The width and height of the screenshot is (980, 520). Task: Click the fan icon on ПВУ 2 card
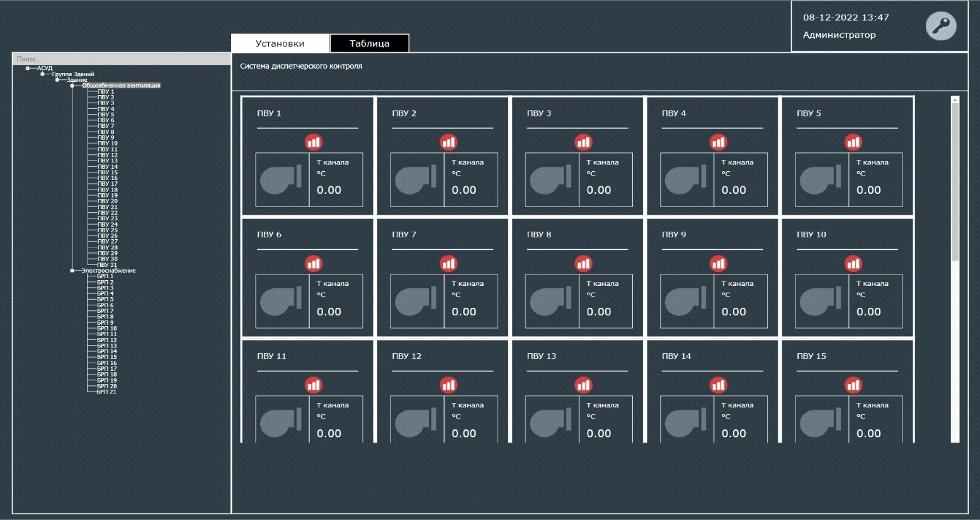pyautogui.click(x=417, y=179)
